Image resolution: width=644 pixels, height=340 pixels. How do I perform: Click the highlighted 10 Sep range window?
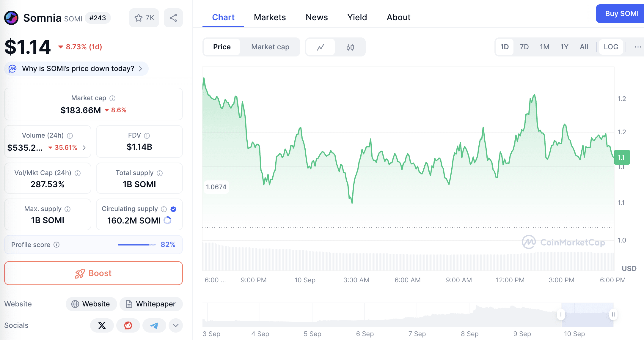coord(587,315)
